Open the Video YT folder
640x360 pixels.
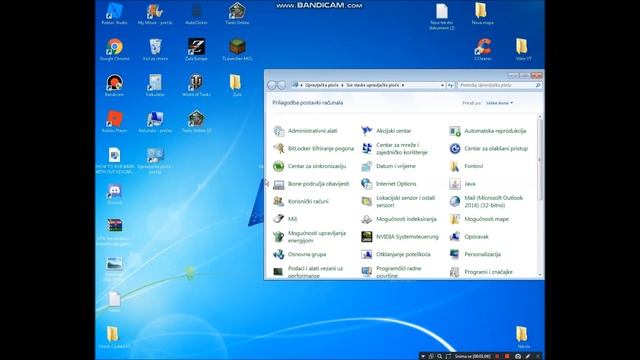[523, 49]
